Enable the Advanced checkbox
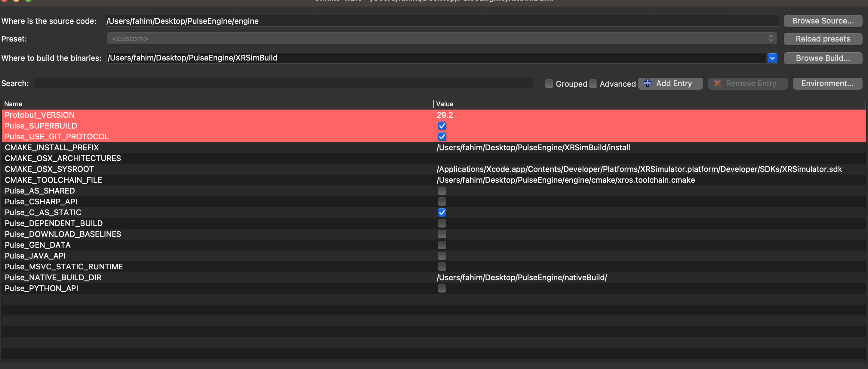868x369 pixels. pos(593,84)
